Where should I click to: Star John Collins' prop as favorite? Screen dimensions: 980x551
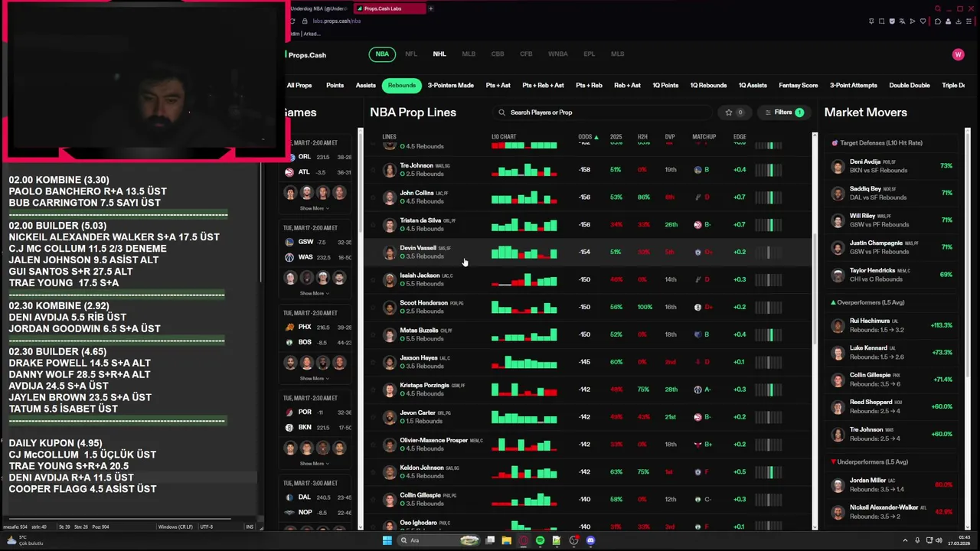click(x=374, y=197)
